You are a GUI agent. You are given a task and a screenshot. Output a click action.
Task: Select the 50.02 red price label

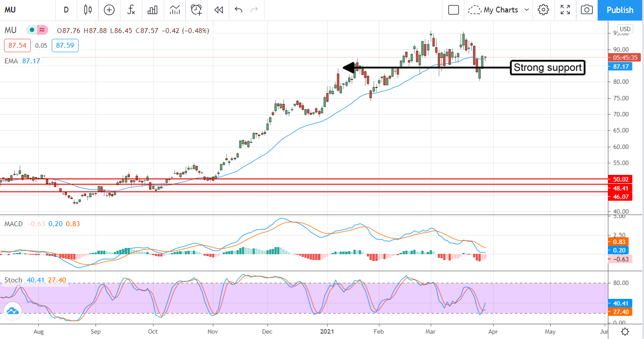(x=621, y=179)
